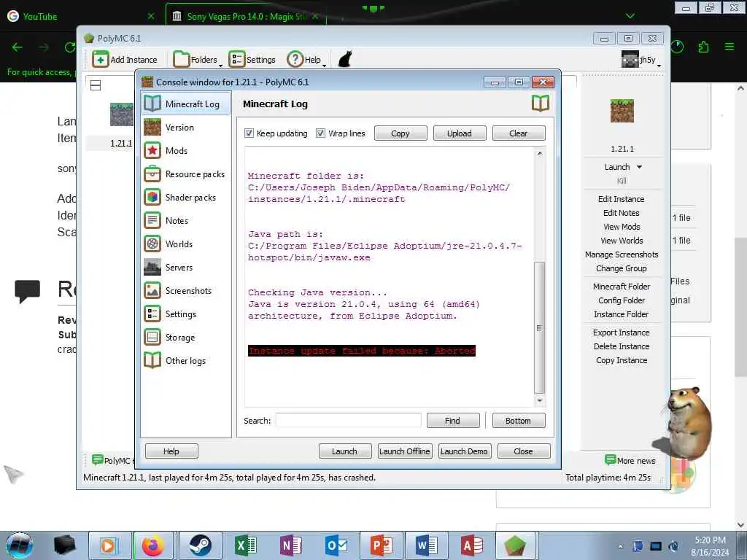Open the jh5y account dropdown
The width and height of the screenshot is (747, 560).
[x=641, y=60]
